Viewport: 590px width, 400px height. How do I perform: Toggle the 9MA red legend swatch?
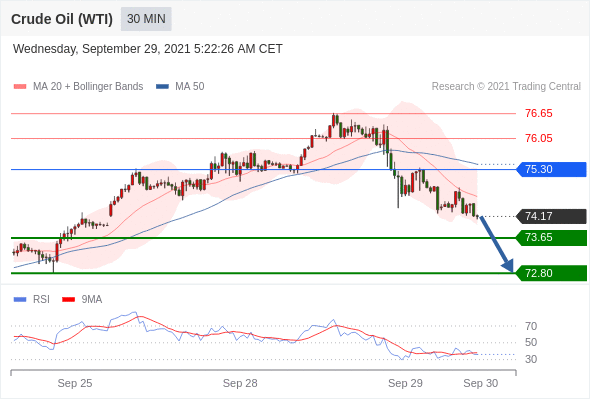(x=68, y=300)
